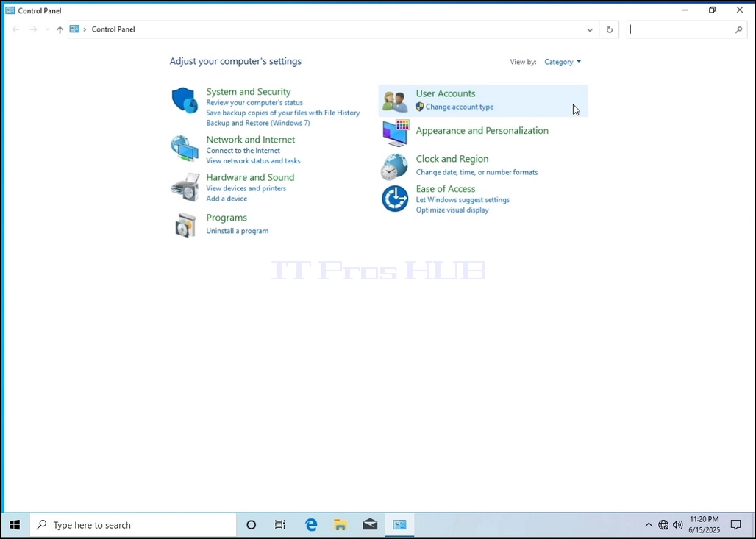This screenshot has height=539, width=756.
Task: Click Uninstall a program
Action: (x=238, y=231)
